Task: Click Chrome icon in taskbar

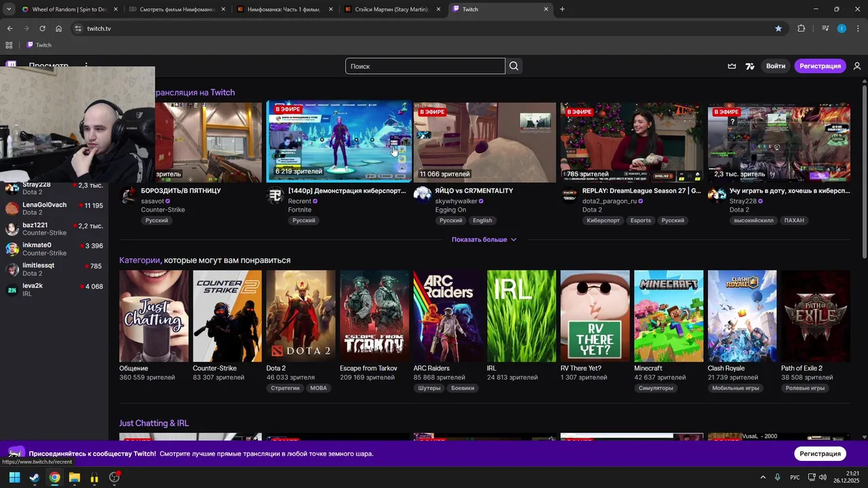Action: [x=54, y=477]
